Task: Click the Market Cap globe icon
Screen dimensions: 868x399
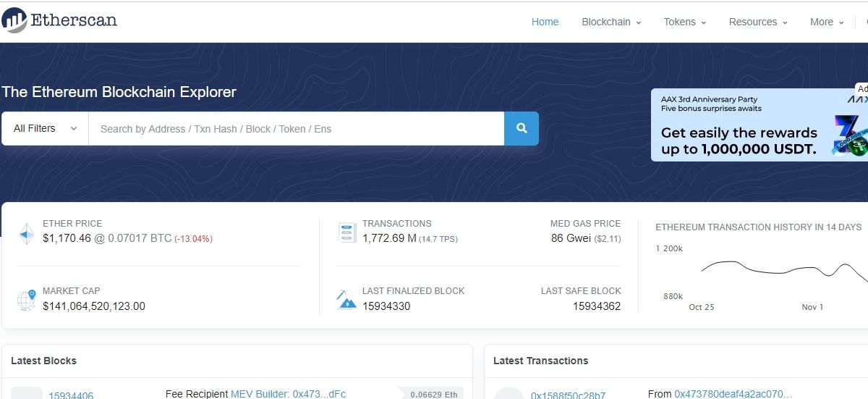Action: click(27, 299)
